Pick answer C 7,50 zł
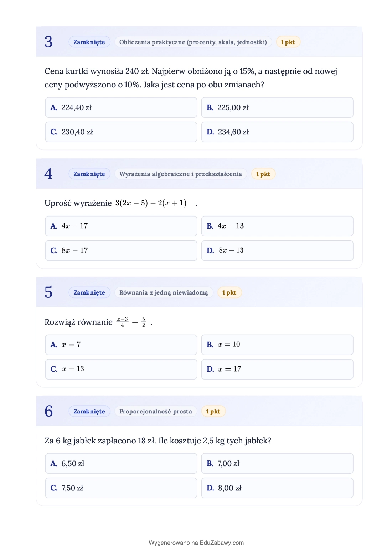The height and width of the screenshot is (555, 392). click(x=121, y=488)
